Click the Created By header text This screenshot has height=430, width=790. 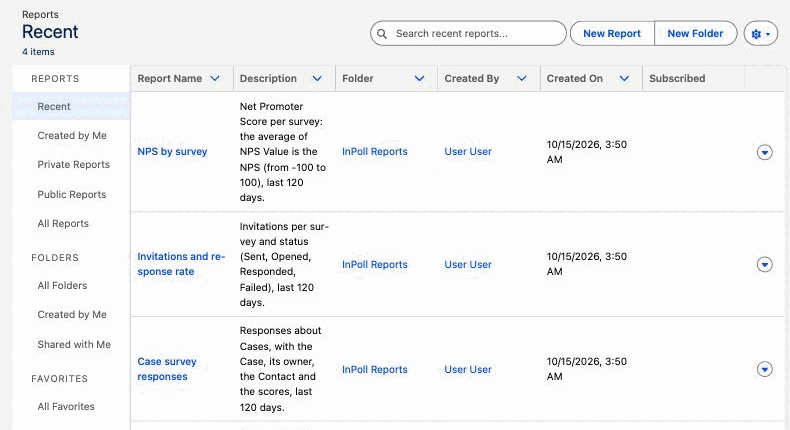click(472, 79)
